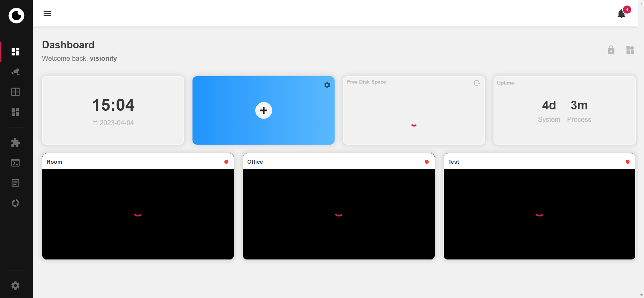Click the 3m Process uptime value
644x298 pixels.
[579, 105]
